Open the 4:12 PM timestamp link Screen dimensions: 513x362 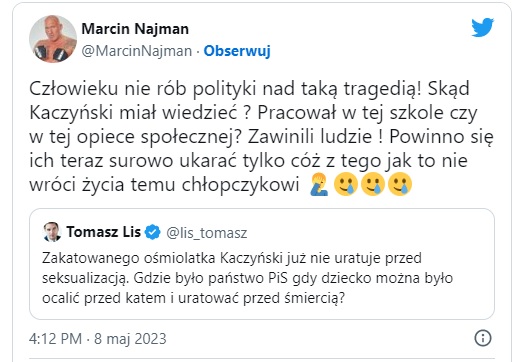point(55,339)
